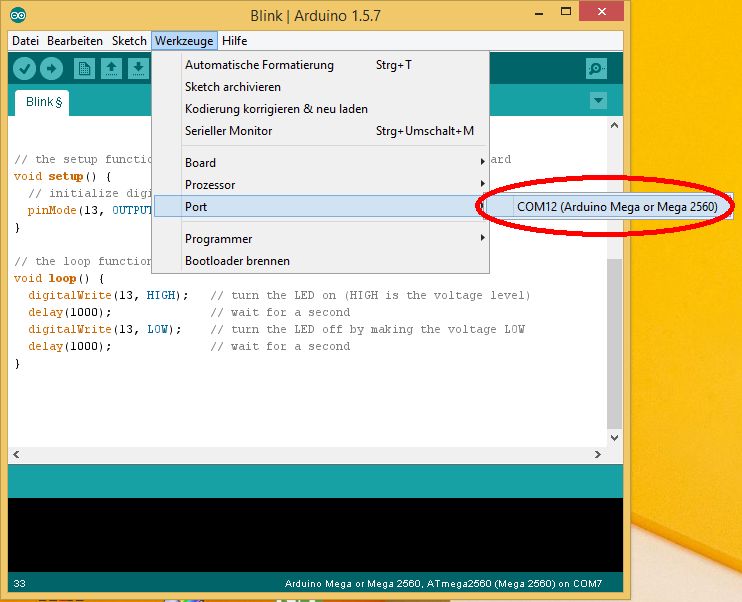Open the Bearbeiten menu
The width and height of the screenshot is (742, 602).
coord(75,41)
